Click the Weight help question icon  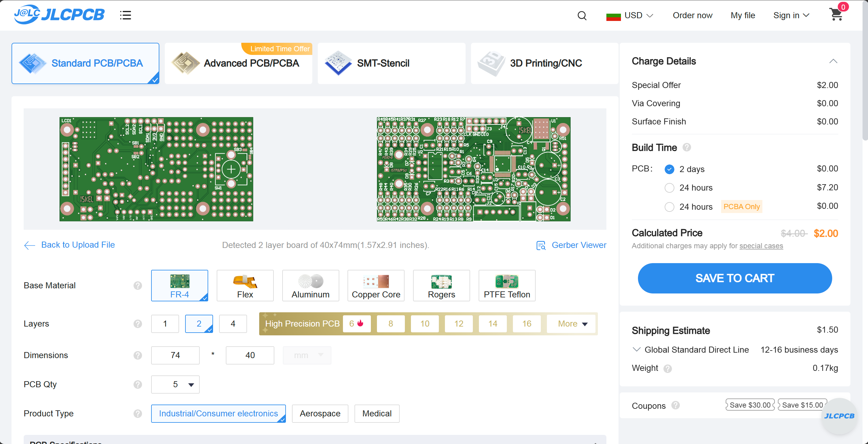[667, 368]
